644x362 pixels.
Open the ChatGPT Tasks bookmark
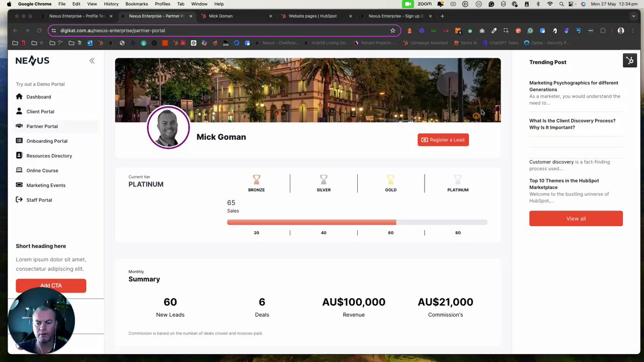[501, 43]
